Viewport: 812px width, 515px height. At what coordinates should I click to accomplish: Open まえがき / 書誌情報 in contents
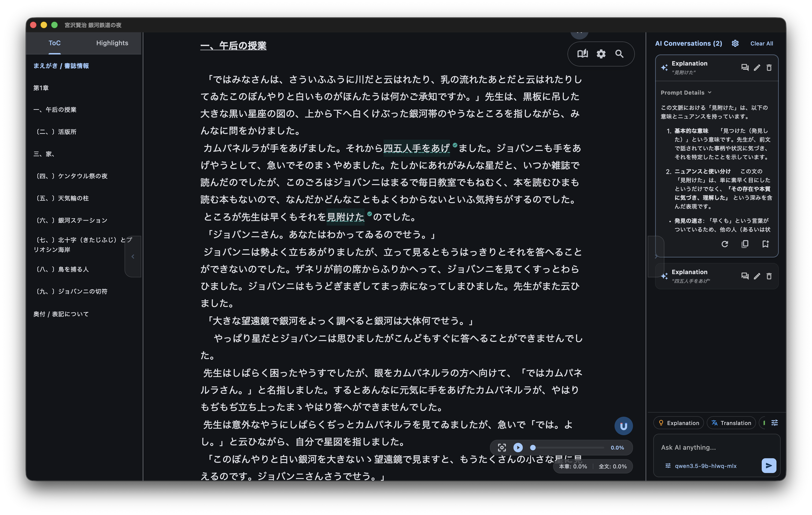(61, 66)
